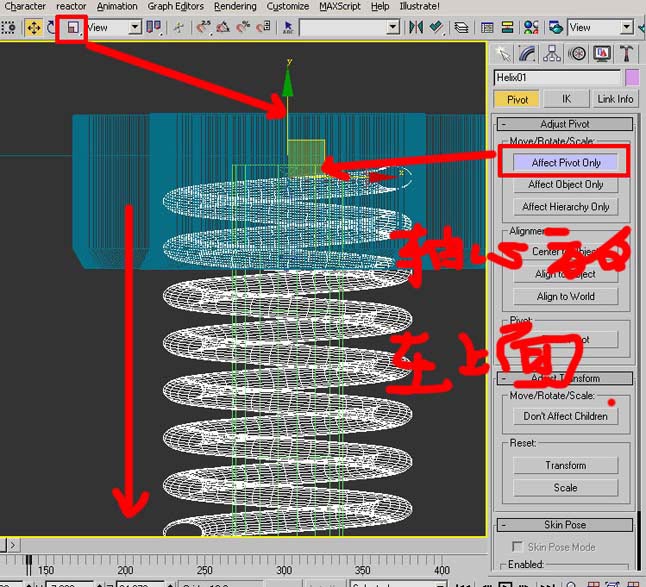This screenshot has height=587, width=646.
Task: Open the object color swatch next to Helix01
Action: [x=632, y=77]
